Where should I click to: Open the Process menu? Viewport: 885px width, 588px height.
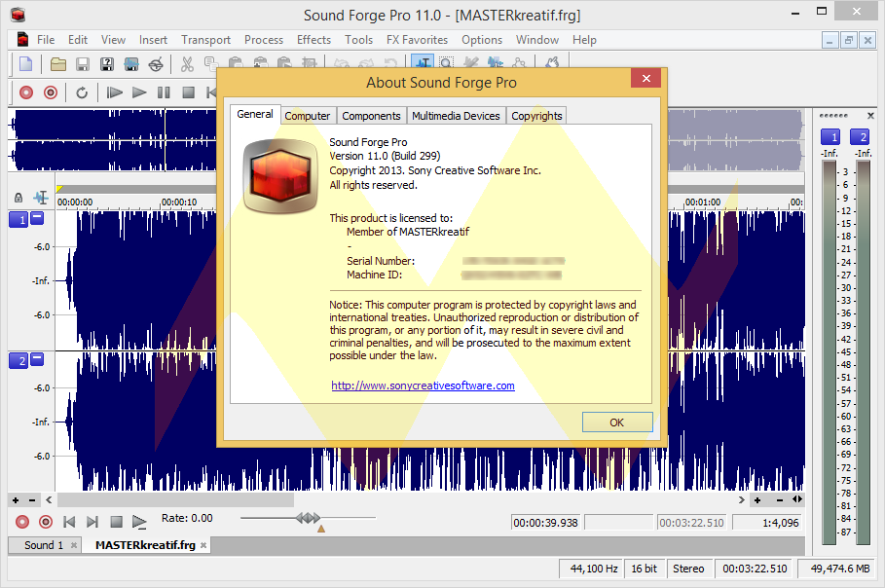click(x=264, y=40)
